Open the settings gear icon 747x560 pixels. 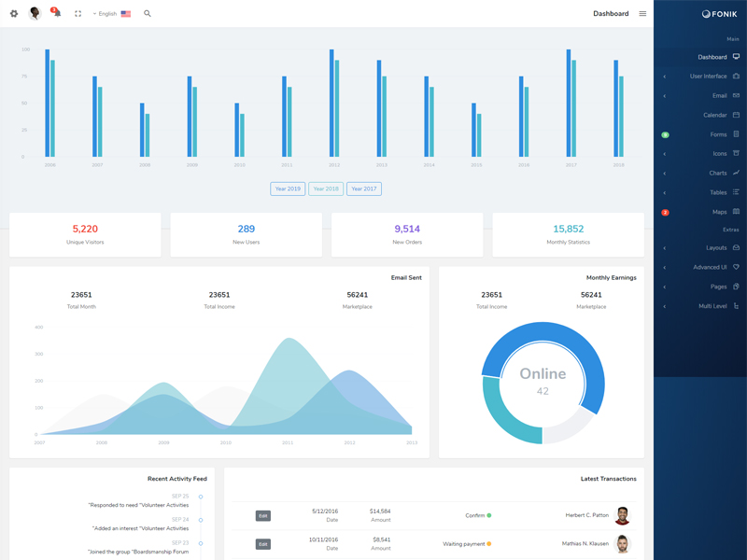click(14, 14)
